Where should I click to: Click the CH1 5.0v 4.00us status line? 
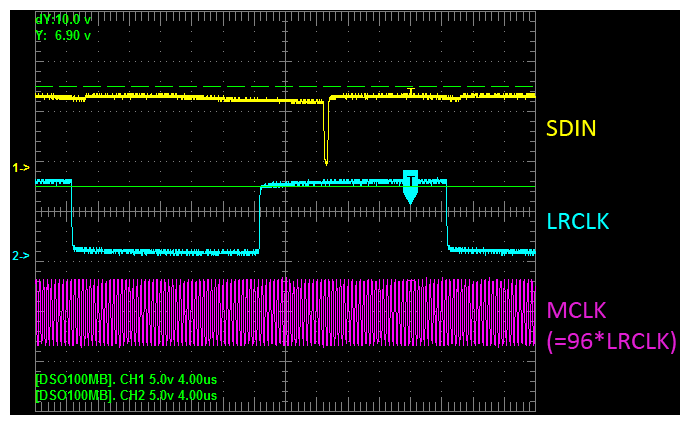point(126,379)
